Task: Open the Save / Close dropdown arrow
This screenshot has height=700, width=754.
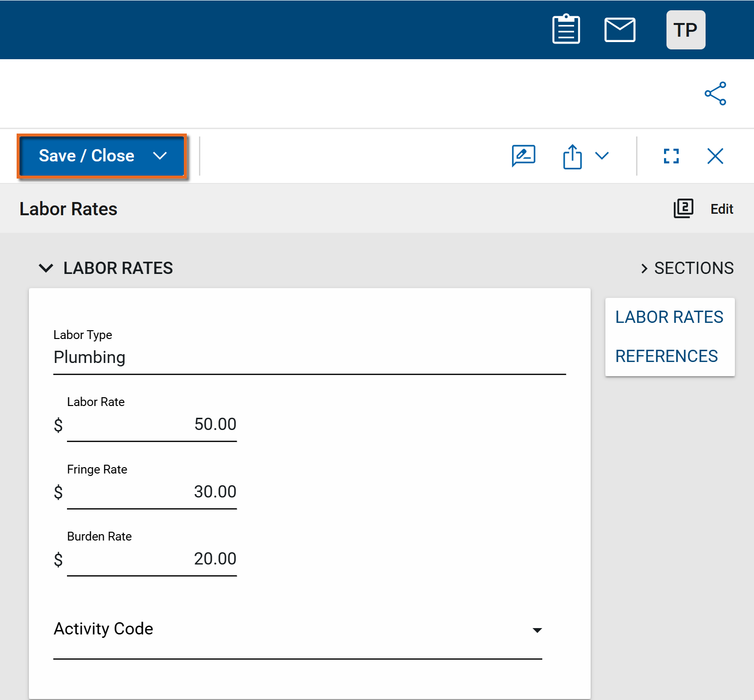Action: tap(160, 156)
